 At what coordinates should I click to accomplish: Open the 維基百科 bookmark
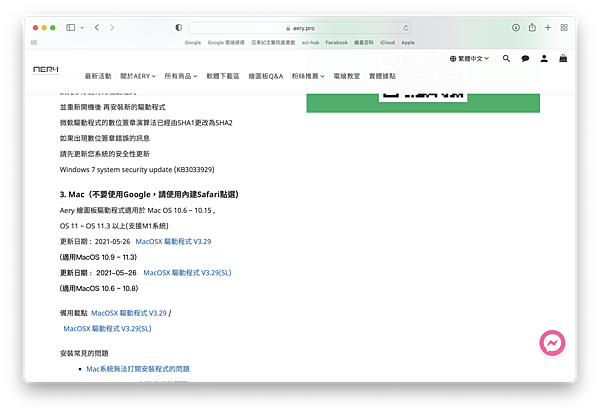364,42
